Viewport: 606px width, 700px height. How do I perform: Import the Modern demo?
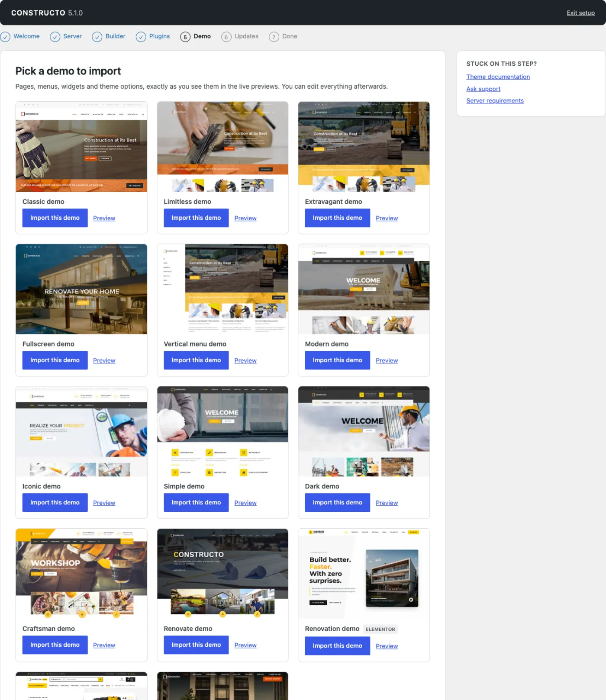click(337, 360)
